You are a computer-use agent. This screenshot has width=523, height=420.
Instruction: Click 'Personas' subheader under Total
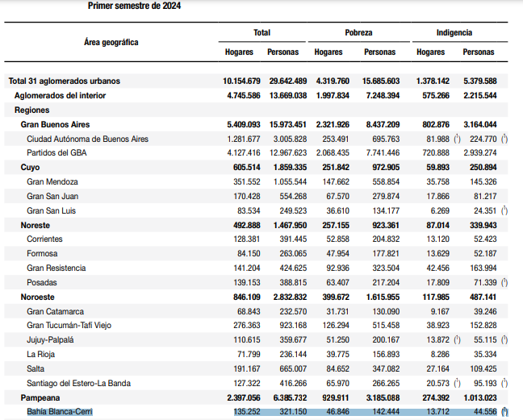pyautogui.click(x=282, y=52)
